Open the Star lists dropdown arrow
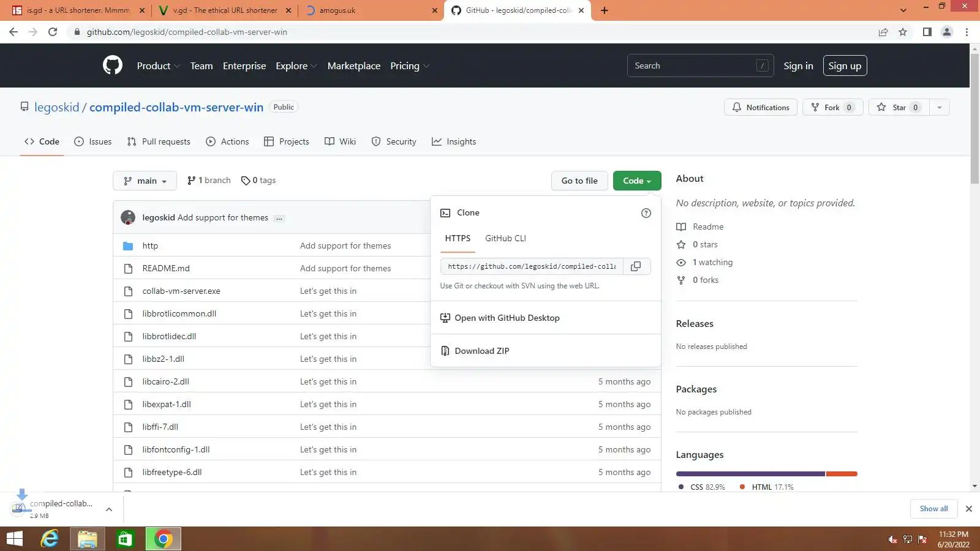 click(940, 107)
